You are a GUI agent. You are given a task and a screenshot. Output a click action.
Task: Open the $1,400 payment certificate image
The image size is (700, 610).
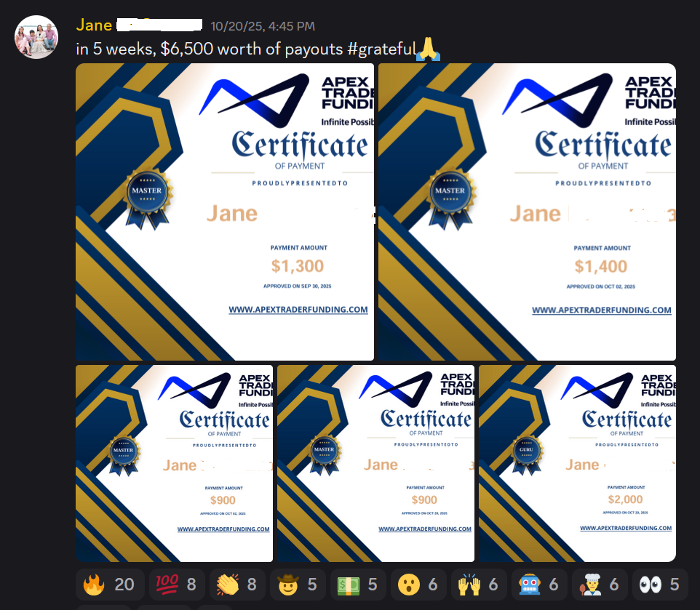[x=527, y=212]
